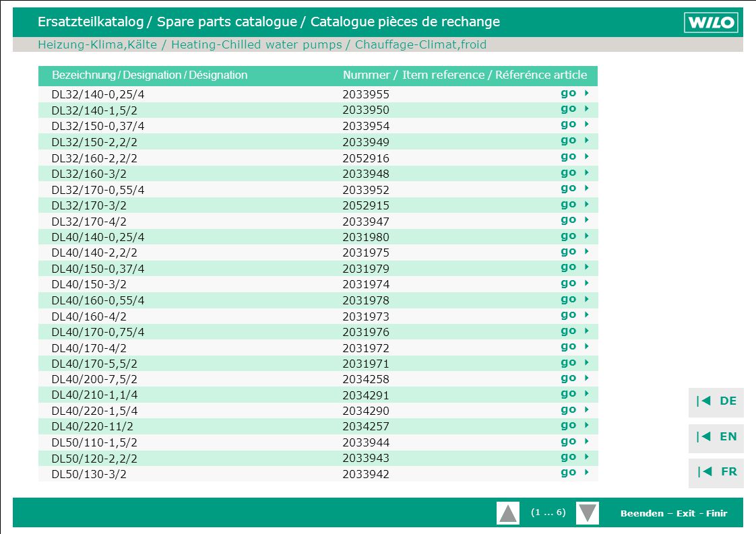Open go link for DL40/150-3/2
The height and width of the screenshot is (534, 756).
click(x=575, y=283)
